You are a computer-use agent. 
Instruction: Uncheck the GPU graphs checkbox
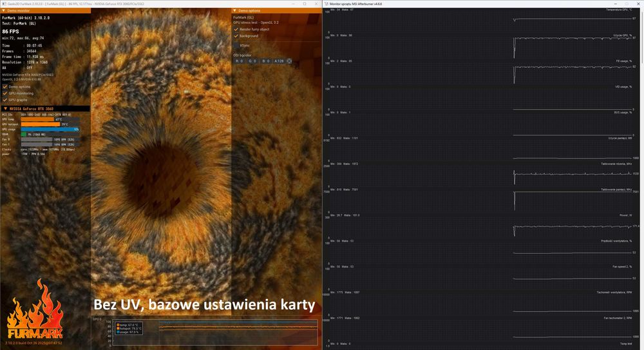(x=5, y=100)
